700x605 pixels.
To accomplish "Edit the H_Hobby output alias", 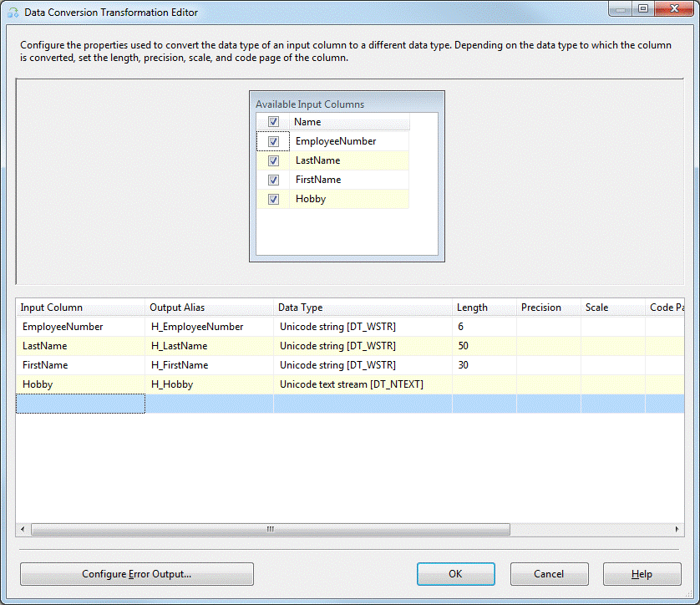I will tap(209, 384).
